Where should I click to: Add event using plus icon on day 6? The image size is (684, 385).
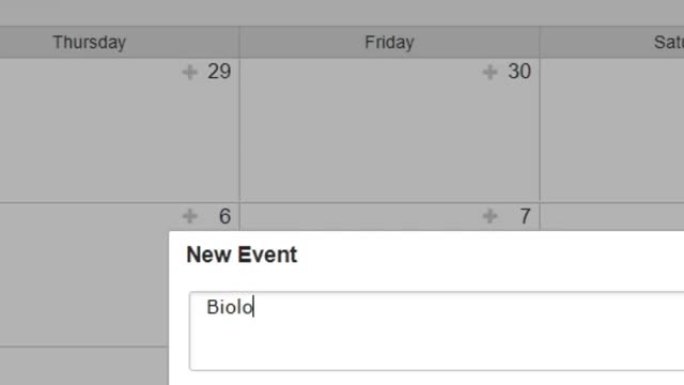[190, 216]
